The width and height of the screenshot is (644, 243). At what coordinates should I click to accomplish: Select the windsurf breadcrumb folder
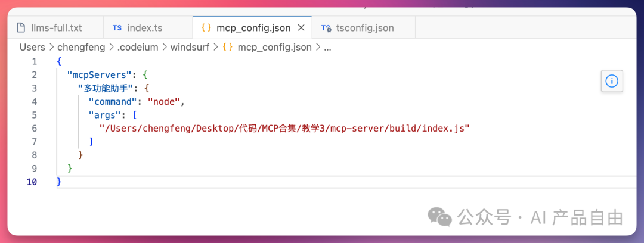tap(190, 47)
